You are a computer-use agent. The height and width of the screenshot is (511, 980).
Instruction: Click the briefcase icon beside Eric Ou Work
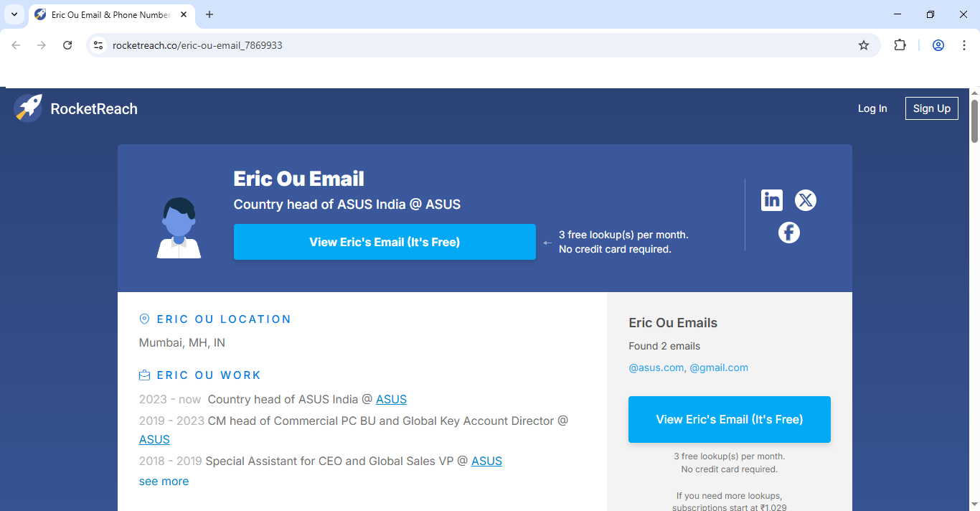(144, 375)
